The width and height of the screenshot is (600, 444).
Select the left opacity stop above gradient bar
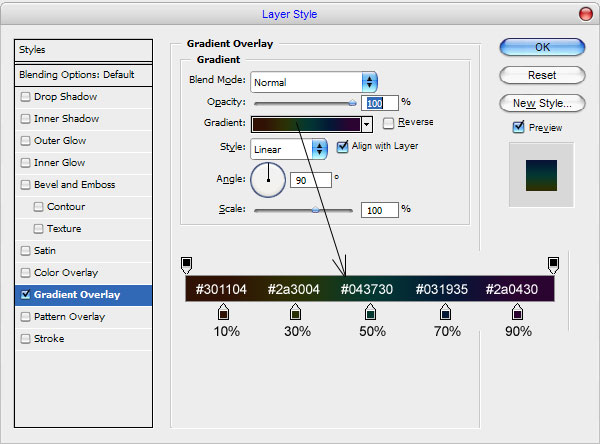pos(186,265)
